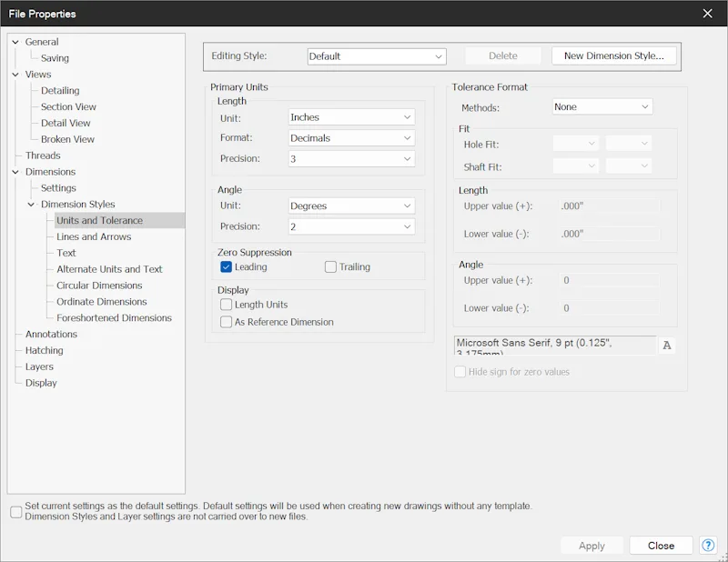Uncheck Leading zero suppression

[226, 266]
